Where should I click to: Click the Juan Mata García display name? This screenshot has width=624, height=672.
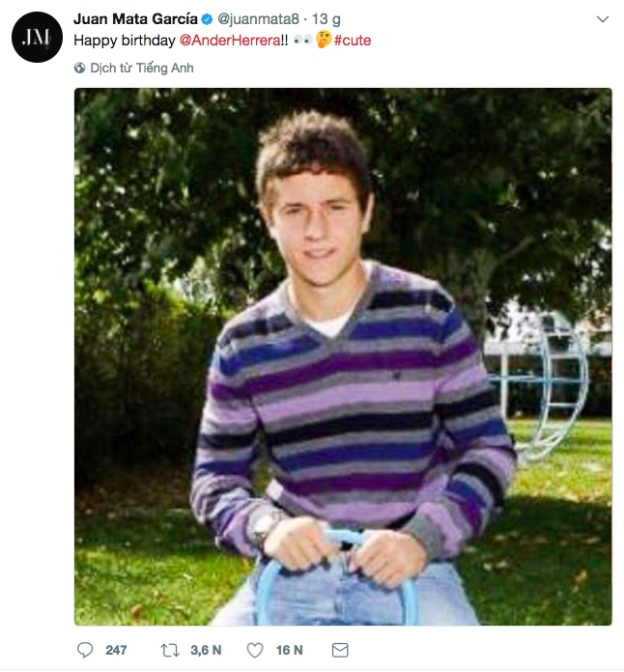coord(135,19)
